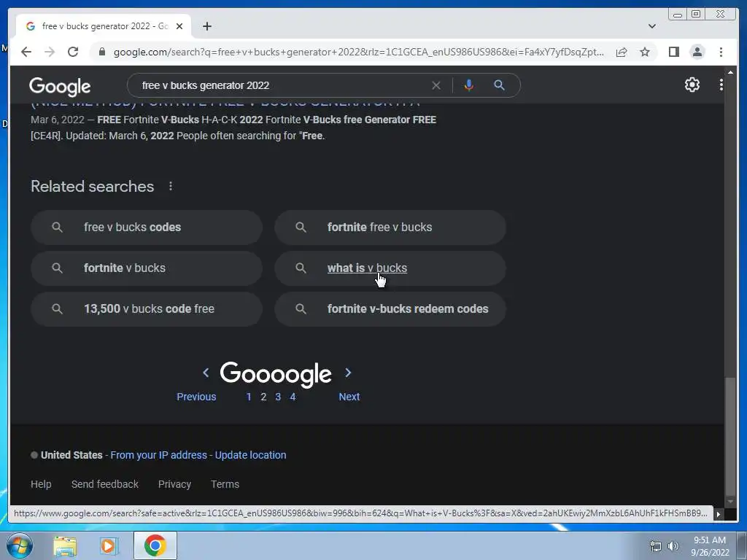Viewport: 747px width, 560px height.
Task: Click the left pagination arrow
Action: (x=206, y=373)
